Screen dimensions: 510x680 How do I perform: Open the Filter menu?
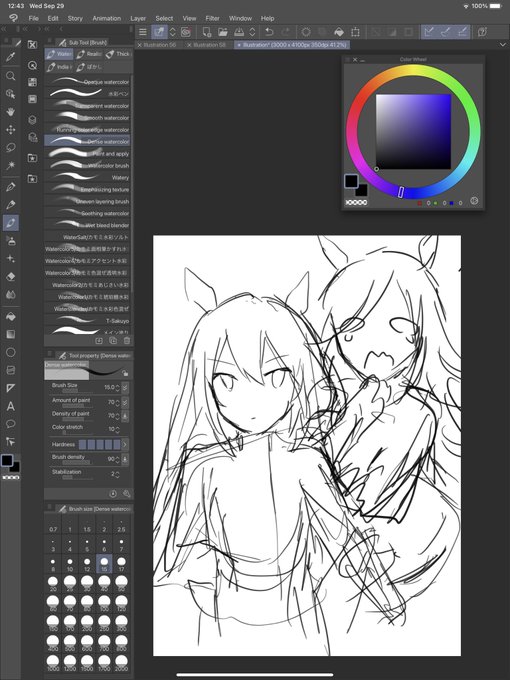click(x=212, y=18)
